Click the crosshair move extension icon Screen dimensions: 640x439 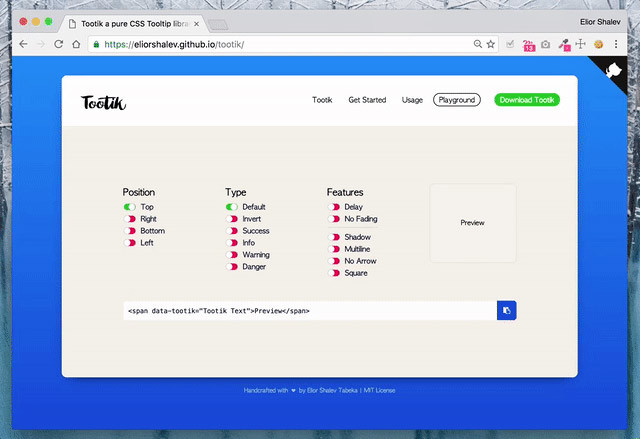click(x=580, y=44)
